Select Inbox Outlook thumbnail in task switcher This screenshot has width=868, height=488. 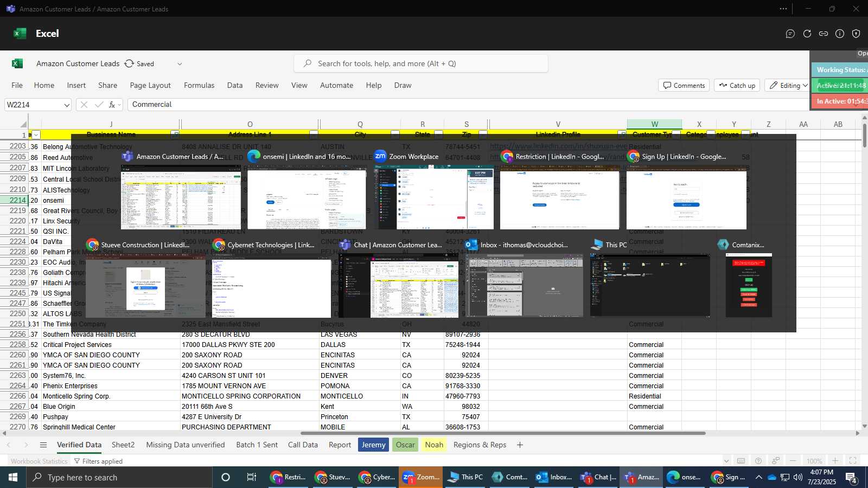click(524, 286)
